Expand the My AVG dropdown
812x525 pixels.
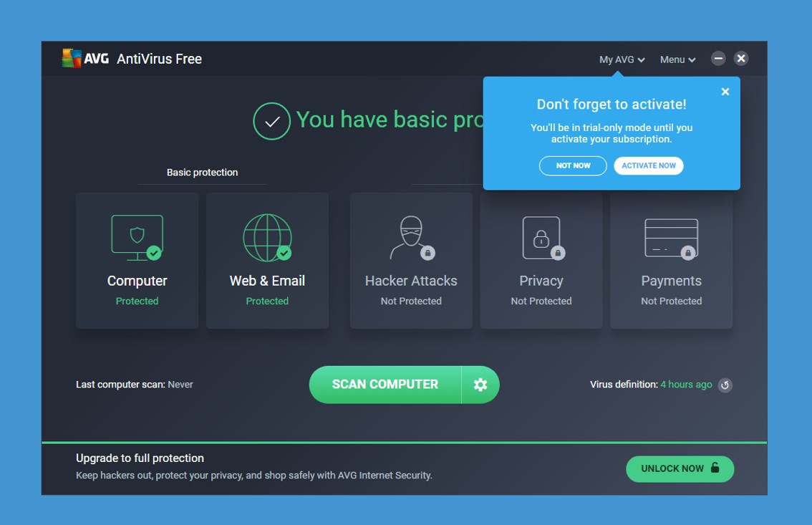(622, 59)
